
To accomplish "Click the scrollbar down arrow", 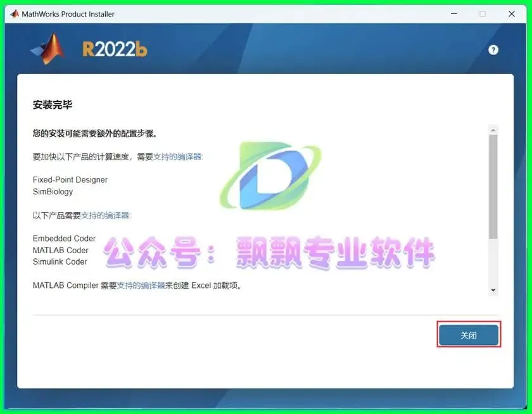I will click(x=493, y=290).
